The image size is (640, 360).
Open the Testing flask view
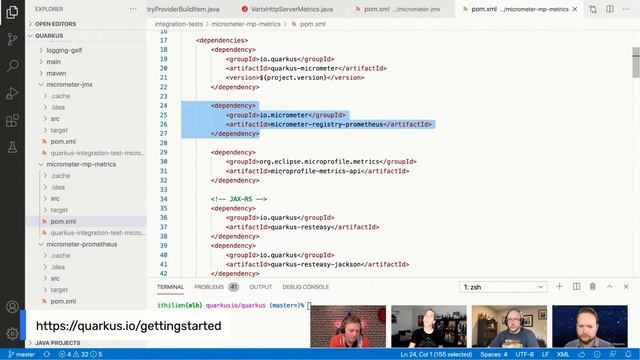point(12,147)
